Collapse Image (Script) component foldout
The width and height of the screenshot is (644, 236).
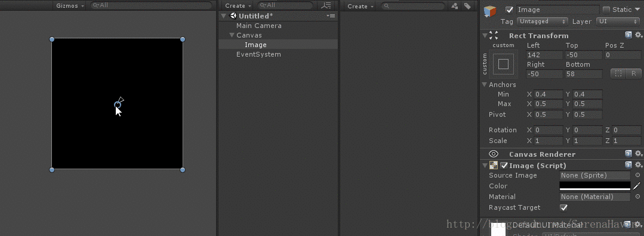click(x=485, y=166)
